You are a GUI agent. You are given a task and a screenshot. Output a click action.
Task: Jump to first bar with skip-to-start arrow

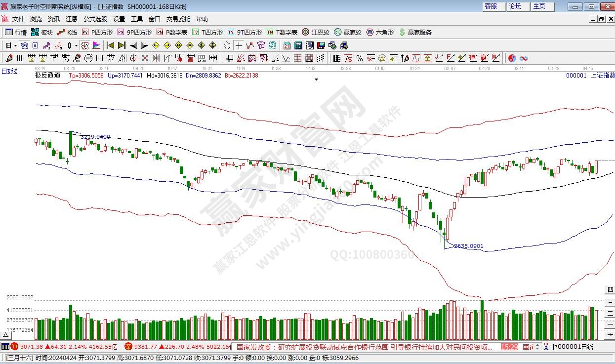pyautogui.click(x=110, y=45)
